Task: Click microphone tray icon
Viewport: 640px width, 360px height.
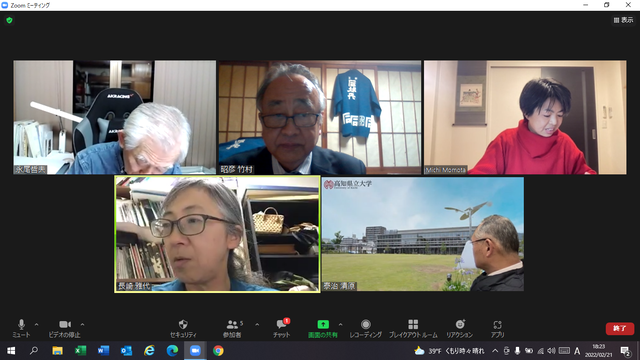Action: [x=517, y=351]
